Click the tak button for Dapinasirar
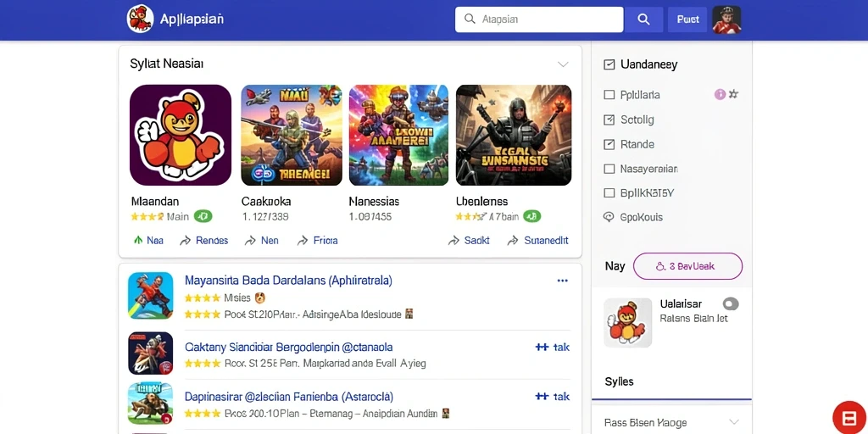The image size is (868, 434). 553,397
